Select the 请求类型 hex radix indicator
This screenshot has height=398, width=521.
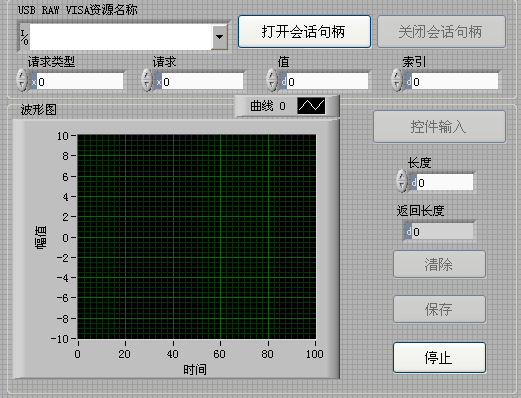tap(34, 81)
